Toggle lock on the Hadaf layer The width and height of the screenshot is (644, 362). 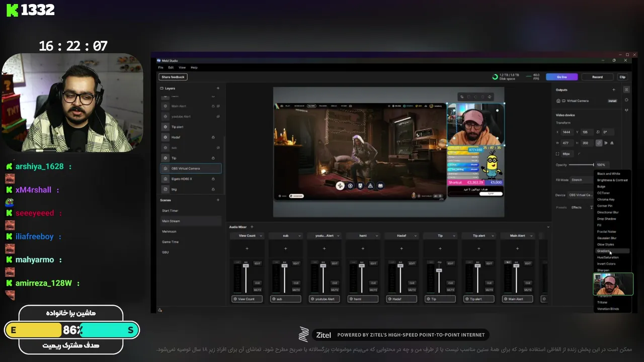tap(213, 137)
